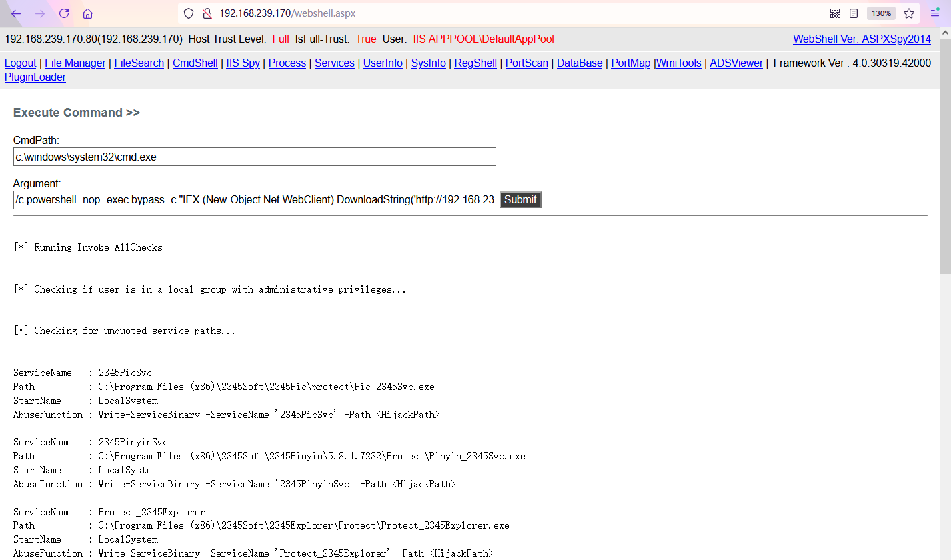Open the browser hamburger menu
The image size is (951, 560).
(935, 13)
